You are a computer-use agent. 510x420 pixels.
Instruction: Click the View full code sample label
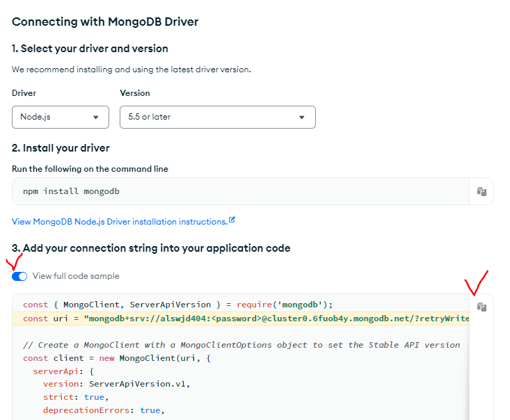pyautogui.click(x=76, y=276)
